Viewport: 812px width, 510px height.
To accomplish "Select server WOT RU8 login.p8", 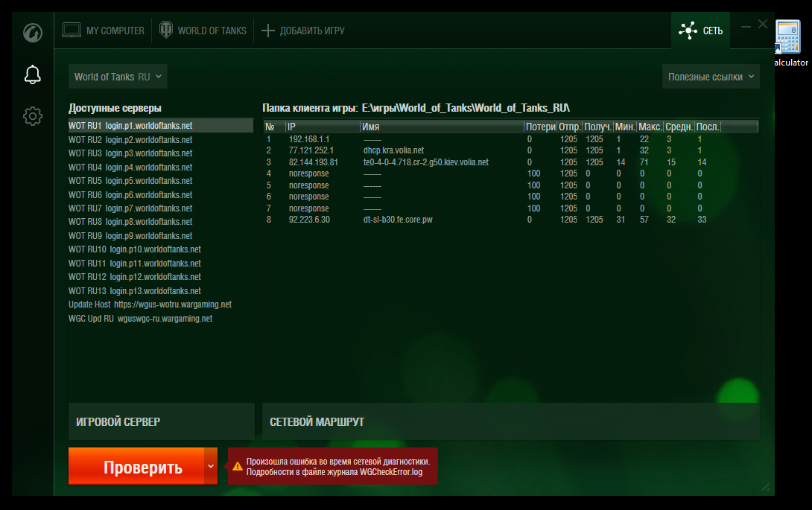I will [x=160, y=222].
